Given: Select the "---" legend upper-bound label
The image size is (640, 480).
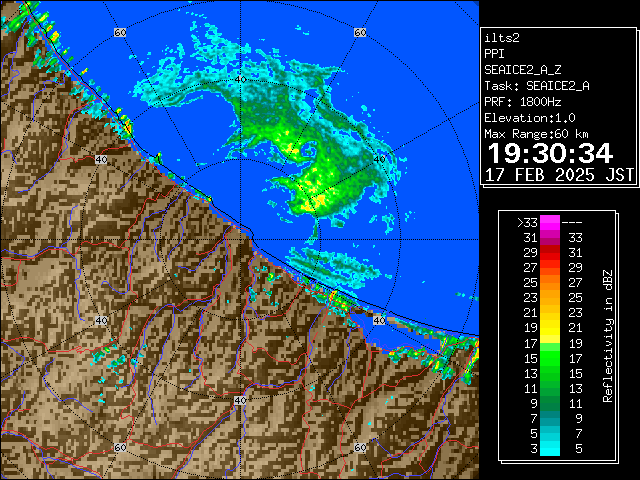Looking at the screenshot, I should [572, 222].
